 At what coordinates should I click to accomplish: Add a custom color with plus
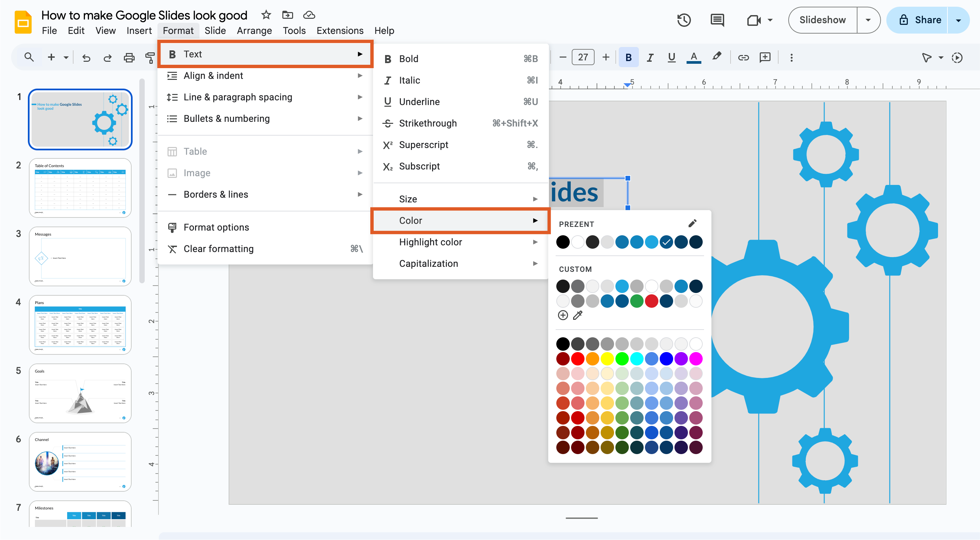point(563,315)
